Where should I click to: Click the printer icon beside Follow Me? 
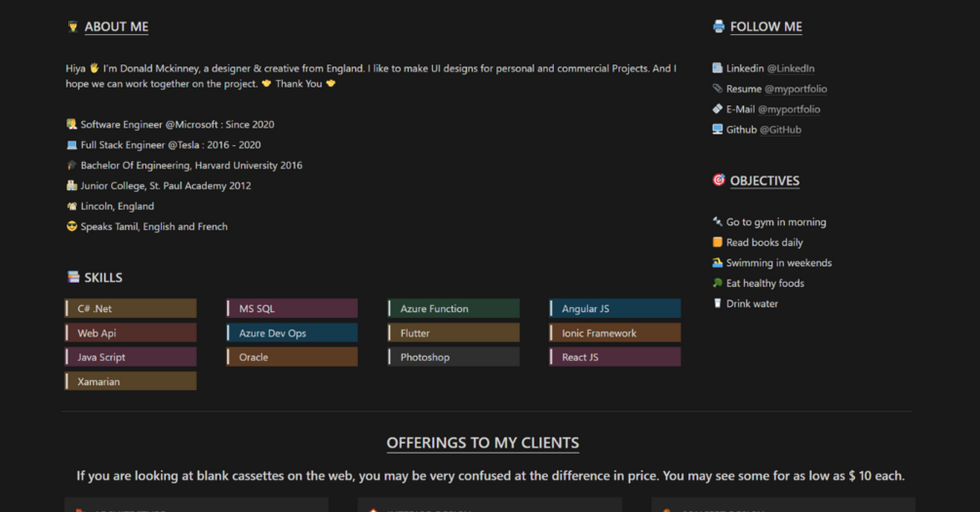[719, 27]
